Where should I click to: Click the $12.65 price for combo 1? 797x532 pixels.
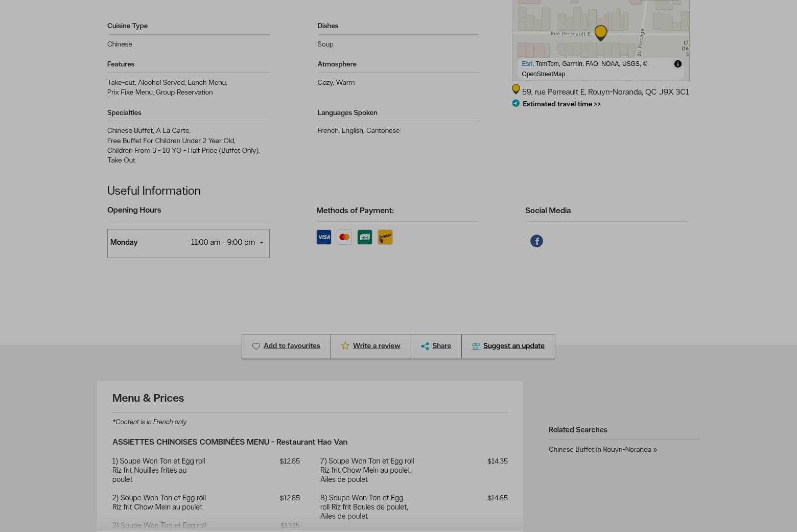click(x=290, y=461)
